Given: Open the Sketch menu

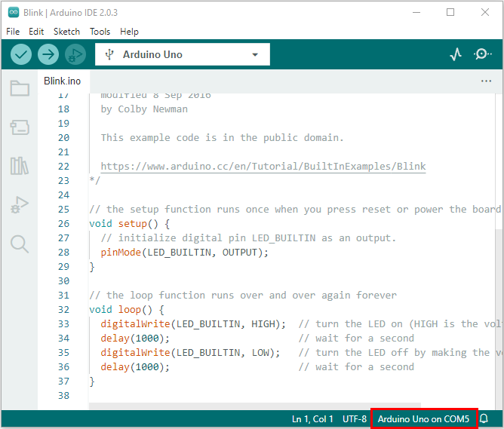Looking at the screenshot, I should click(66, 32).
